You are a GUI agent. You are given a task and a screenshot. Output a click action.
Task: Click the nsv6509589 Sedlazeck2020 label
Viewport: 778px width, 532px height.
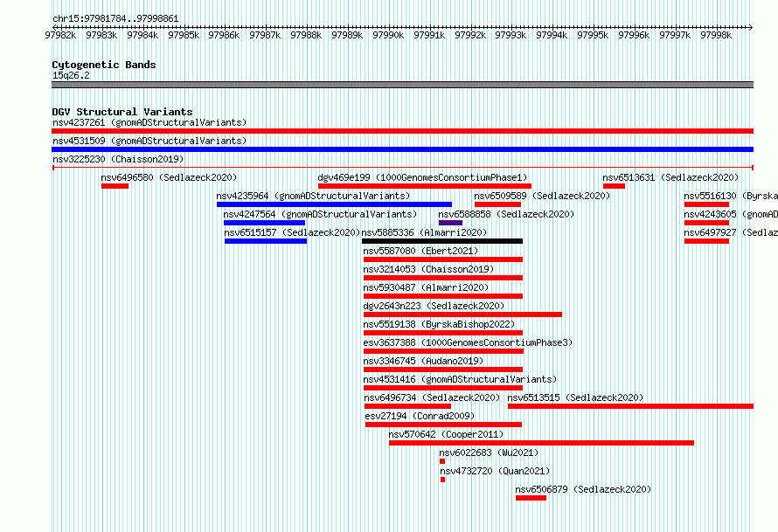click(542, 196)
